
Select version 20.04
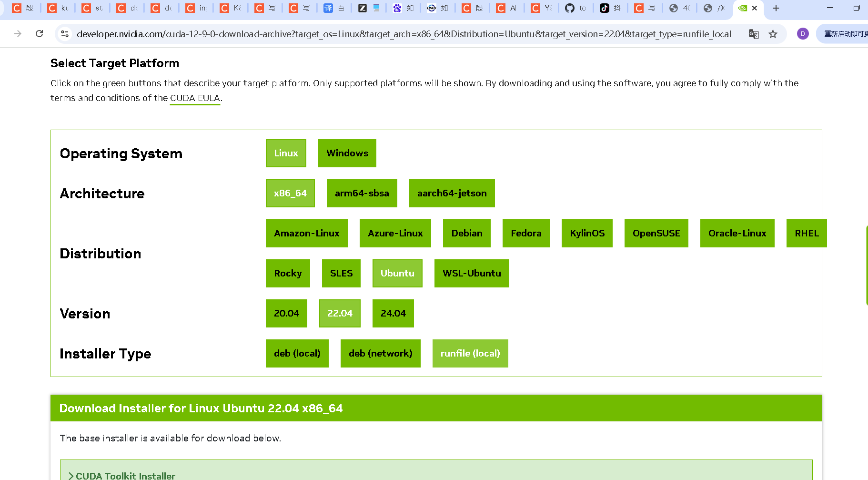point(286,313)
